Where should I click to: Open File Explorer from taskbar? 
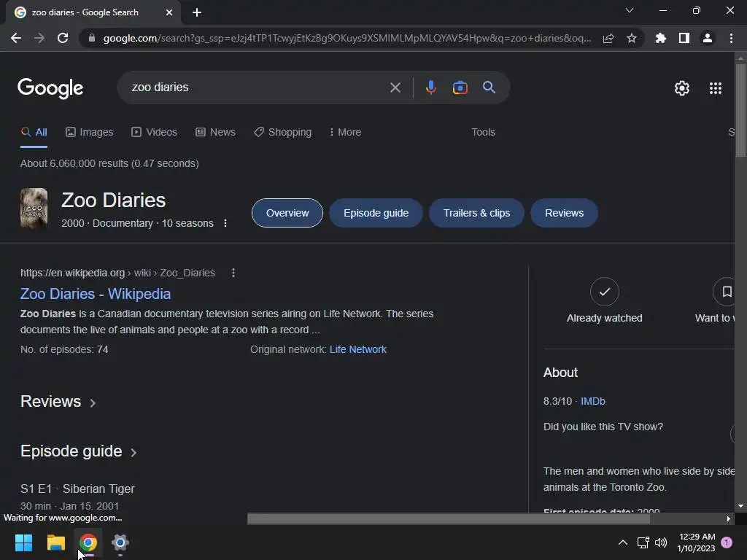click(55, 542)
